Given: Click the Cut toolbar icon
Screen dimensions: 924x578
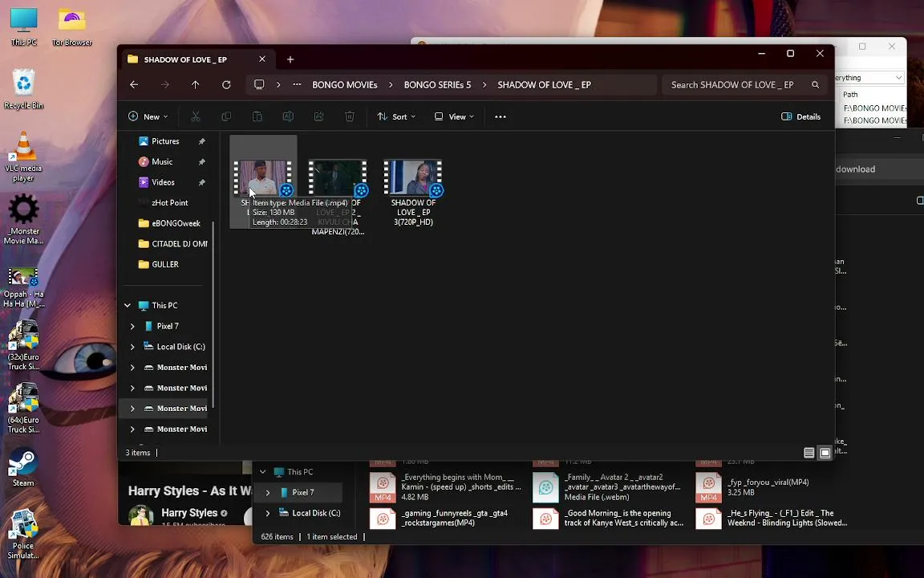Looking at the screenshot, I should coord(196,116).
